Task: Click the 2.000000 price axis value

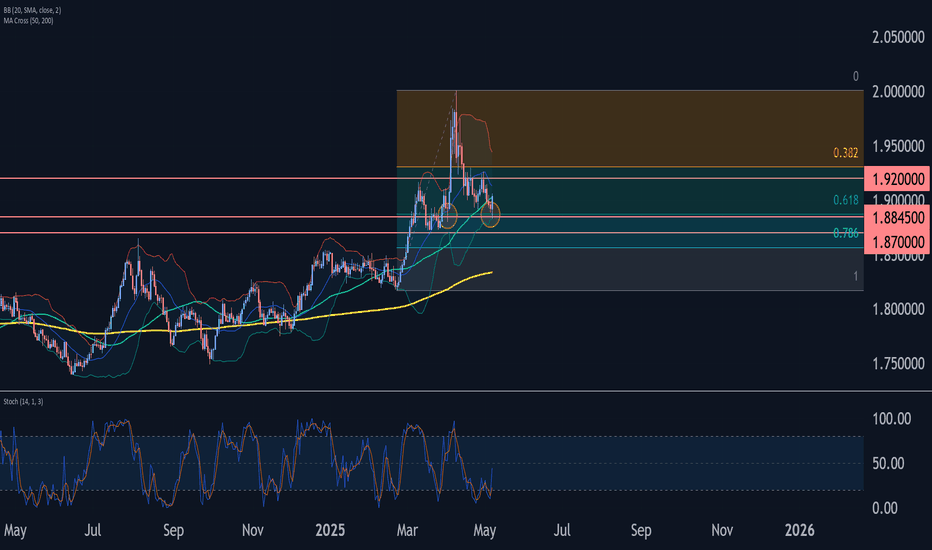Action: [x=898, y=92]
